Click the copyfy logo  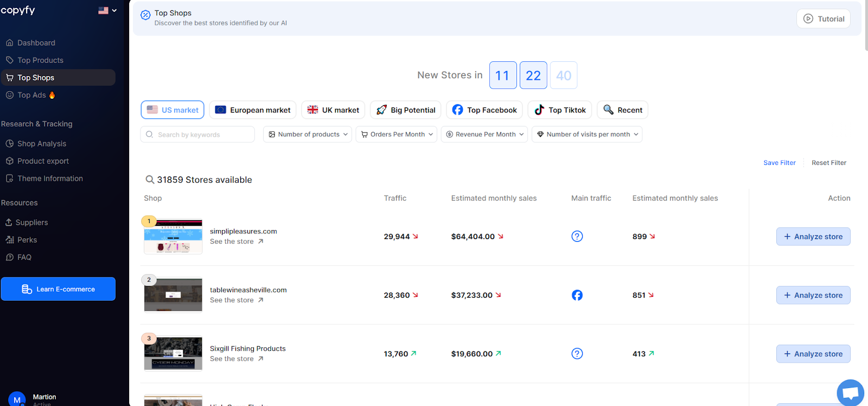(x=18, y=10)
